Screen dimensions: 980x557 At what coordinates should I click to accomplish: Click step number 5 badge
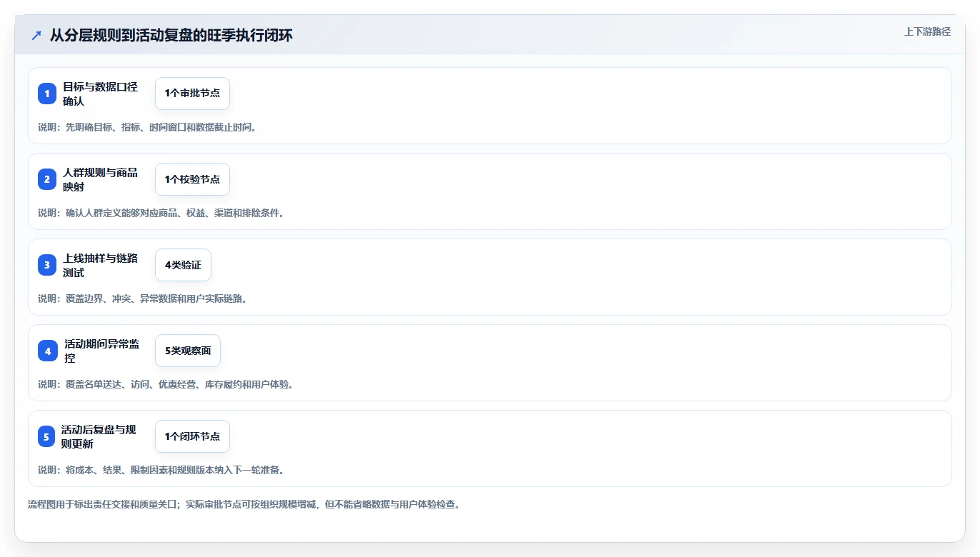pos(46,436)
